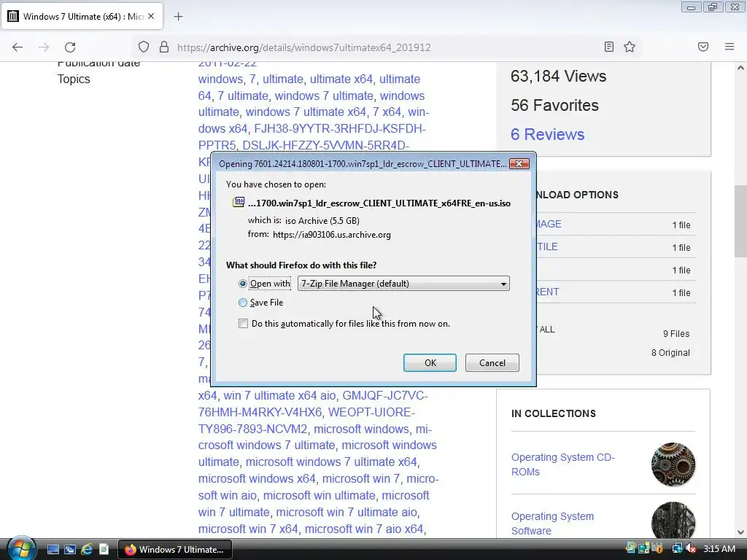Open the Pocket save icon
The image size is (747, 560).
click(703, 47)
